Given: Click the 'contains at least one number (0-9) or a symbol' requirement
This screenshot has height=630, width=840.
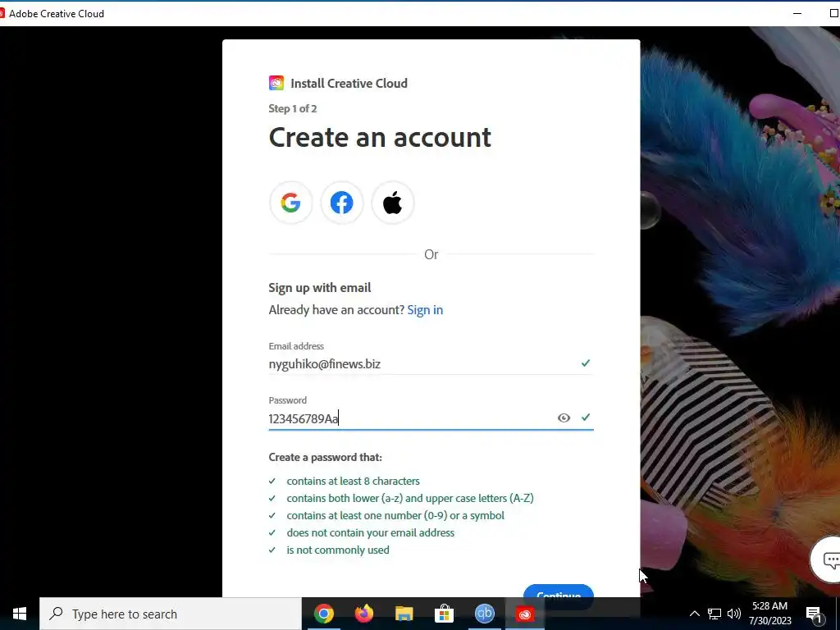Looking at the screenshot, I should pos(395,515).
